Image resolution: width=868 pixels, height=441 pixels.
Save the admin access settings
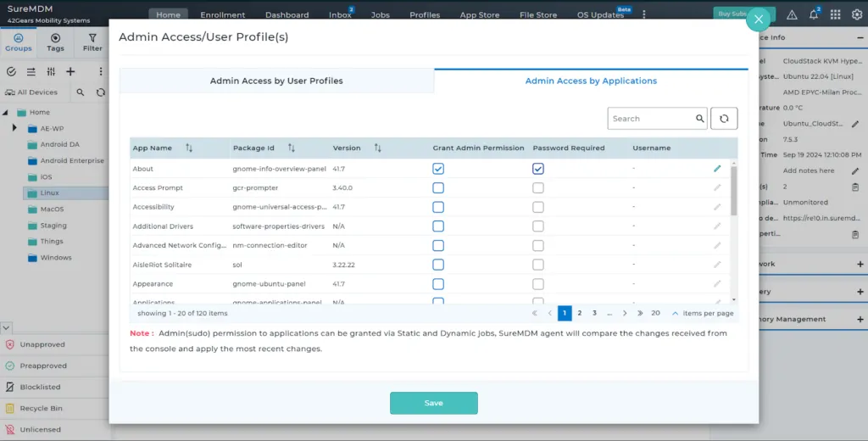(433, 403)
